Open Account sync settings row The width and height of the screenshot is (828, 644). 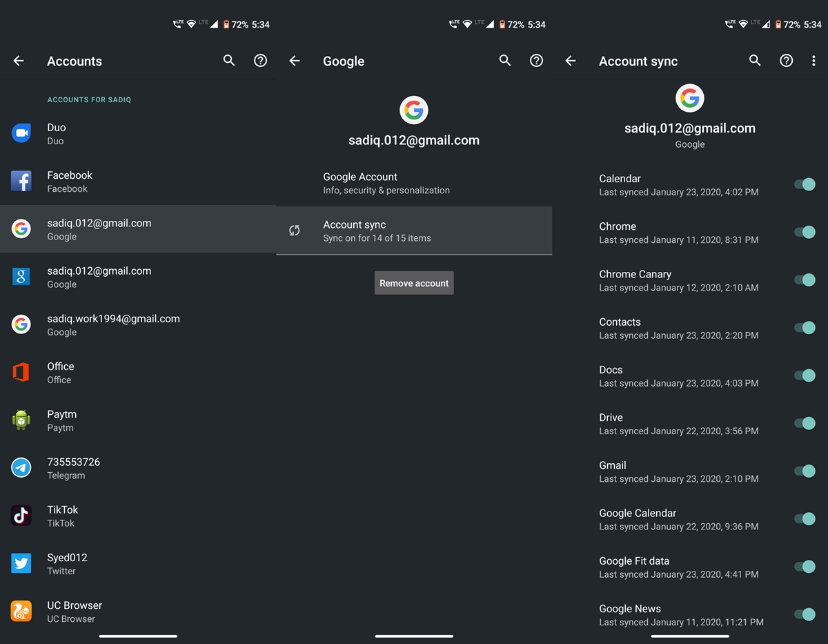click(414, 231)
